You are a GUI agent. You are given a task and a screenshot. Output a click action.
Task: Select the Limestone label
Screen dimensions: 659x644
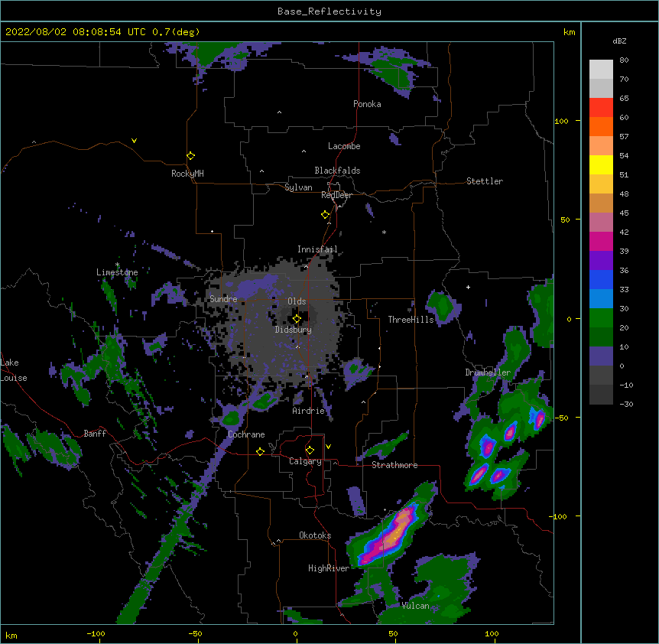[117, 272]
